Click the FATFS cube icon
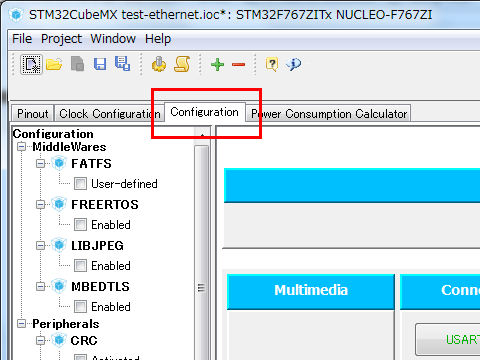The width and height of the screenshot is (480, 360). (x=59, y=163)
